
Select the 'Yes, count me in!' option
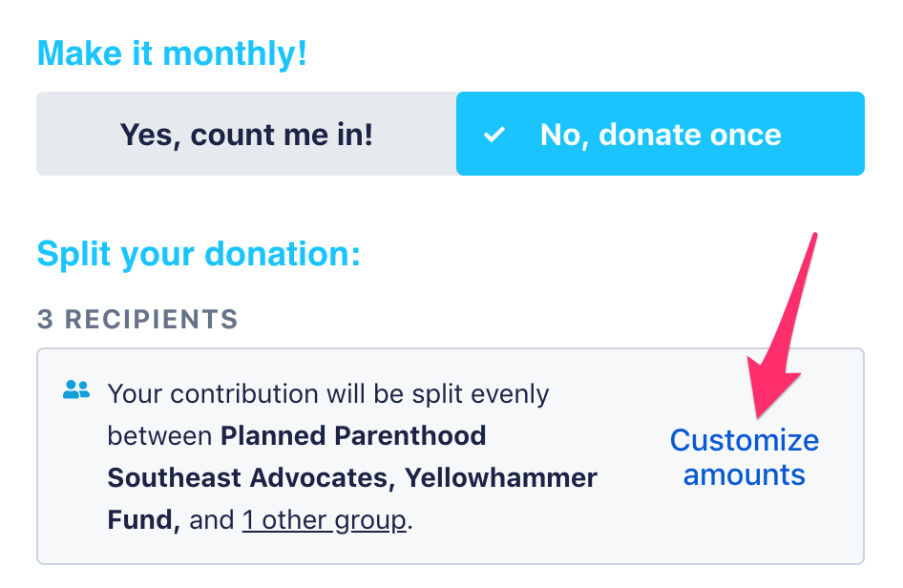[246, 134]
